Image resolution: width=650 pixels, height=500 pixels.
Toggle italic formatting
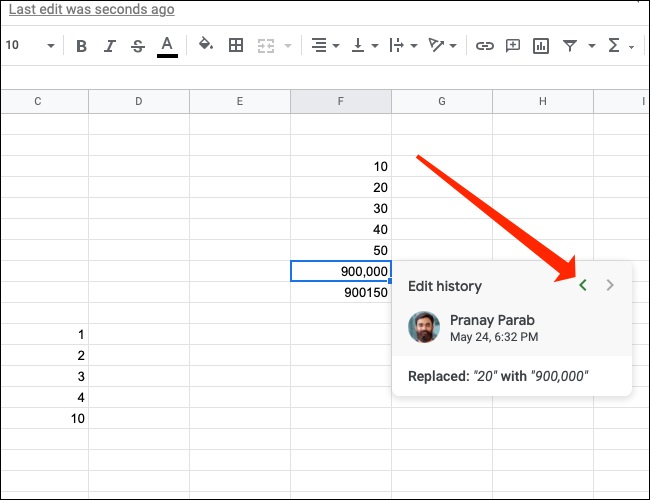110,46
